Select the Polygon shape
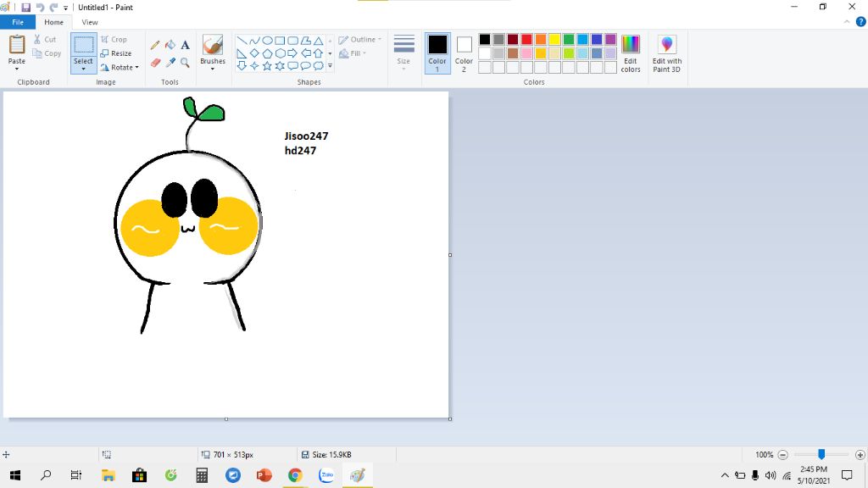The height and width of the screenshot is (488, 868). [305, 41]
